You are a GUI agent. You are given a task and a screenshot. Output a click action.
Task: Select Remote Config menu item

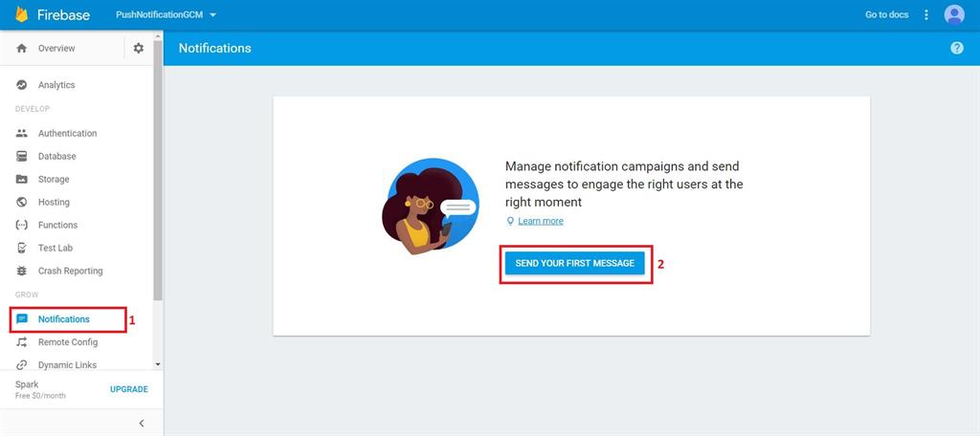(67, 341)
